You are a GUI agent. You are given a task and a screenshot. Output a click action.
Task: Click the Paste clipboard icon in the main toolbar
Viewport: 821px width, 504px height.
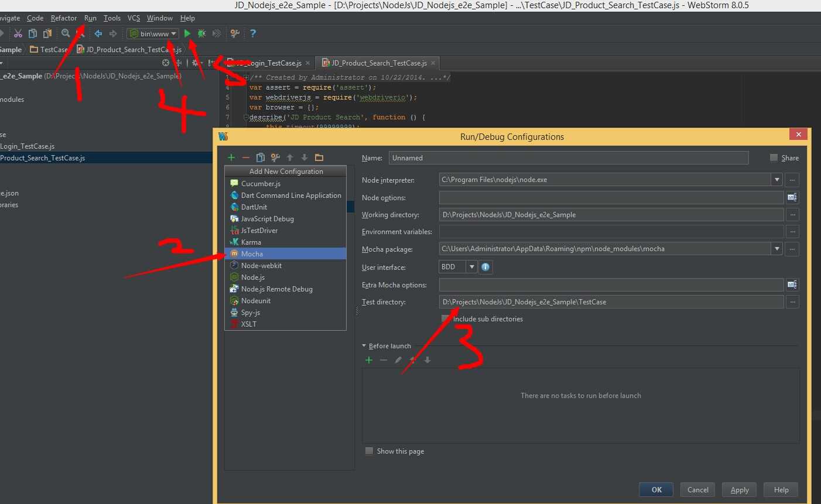point(47,33)
